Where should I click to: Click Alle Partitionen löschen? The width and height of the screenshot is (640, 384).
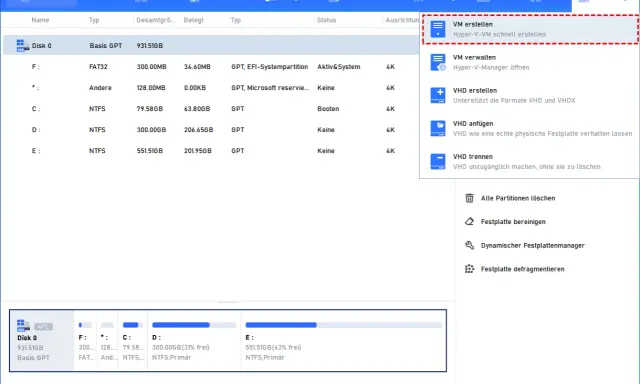coord(518,198)
